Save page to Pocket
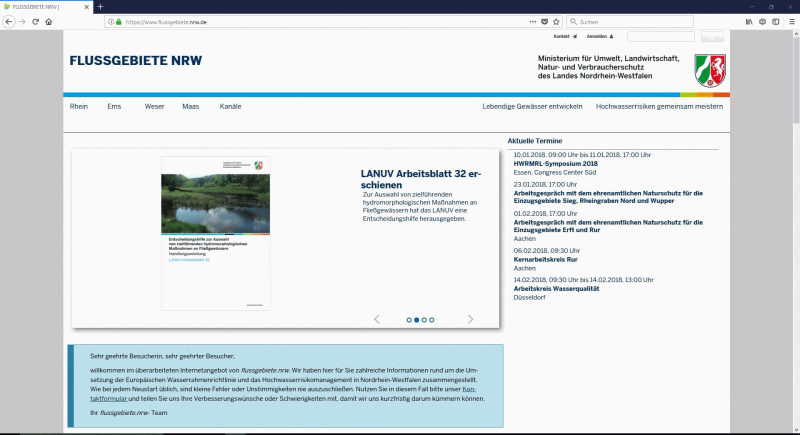This screenshot has height=435, width=800. click(x=544, y=22)
